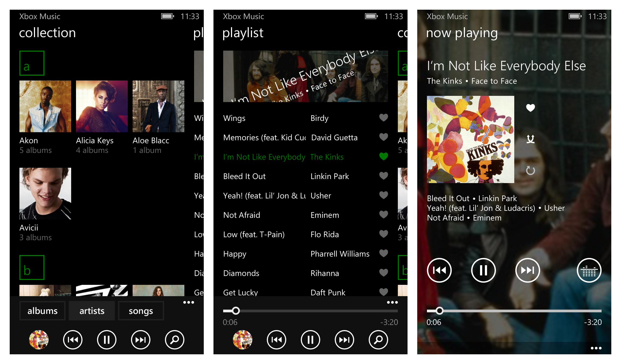Play Diamonds from the playlist
The height and width of the screenshot is (364, 621).
pyautogui.click(x=241, y=273)
